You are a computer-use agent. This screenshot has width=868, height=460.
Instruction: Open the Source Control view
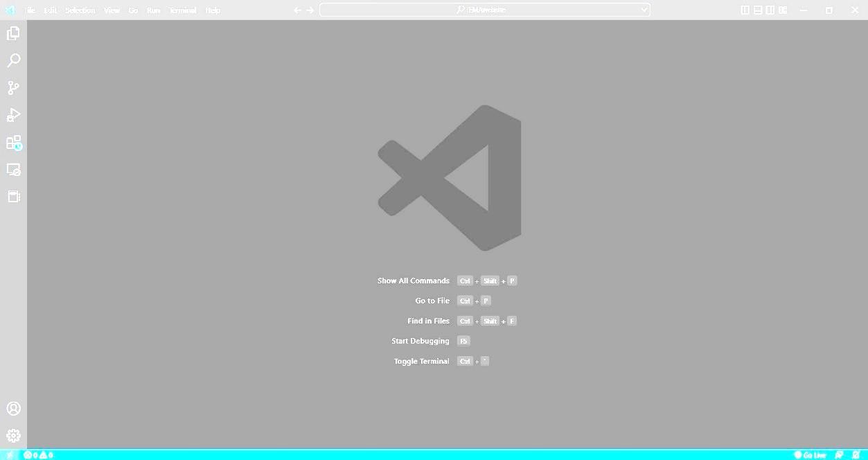tap(13, 88)
